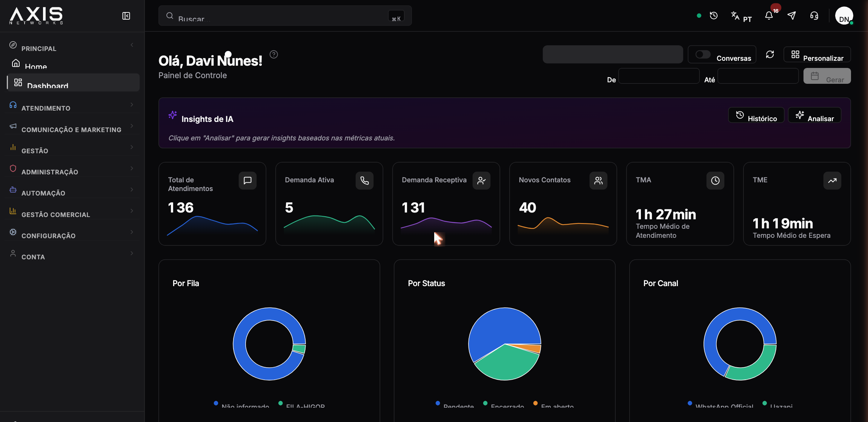Click the Novos Contatos value 40

click(x=527, y=208)
